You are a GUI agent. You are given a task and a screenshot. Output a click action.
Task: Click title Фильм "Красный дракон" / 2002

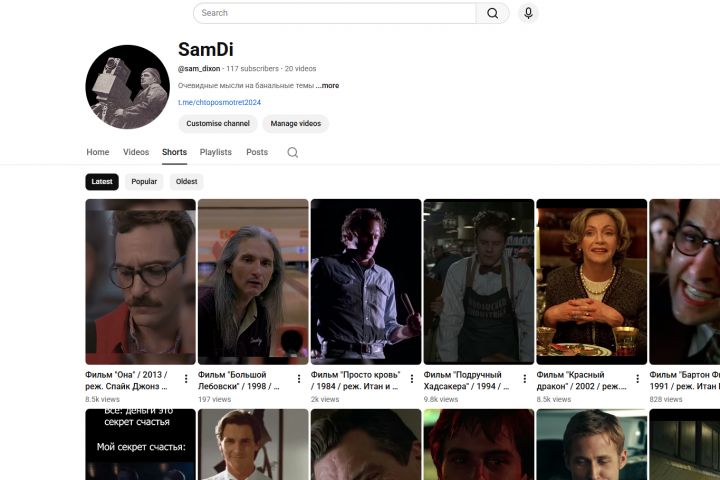coord(581,380)
